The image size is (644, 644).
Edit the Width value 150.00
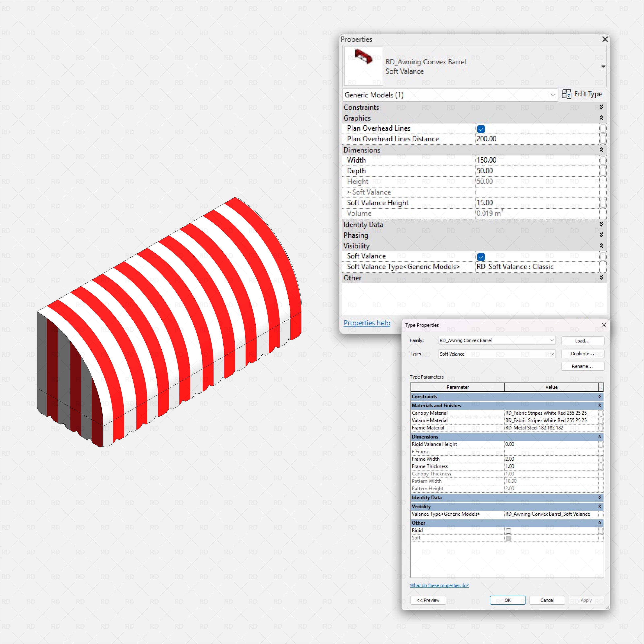[x=537, y=160]
